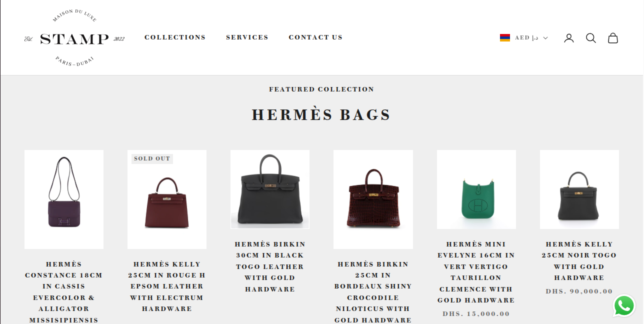The image size is (644, 324).
Task: Open the search magnifier icon
Action: (591, 38)
